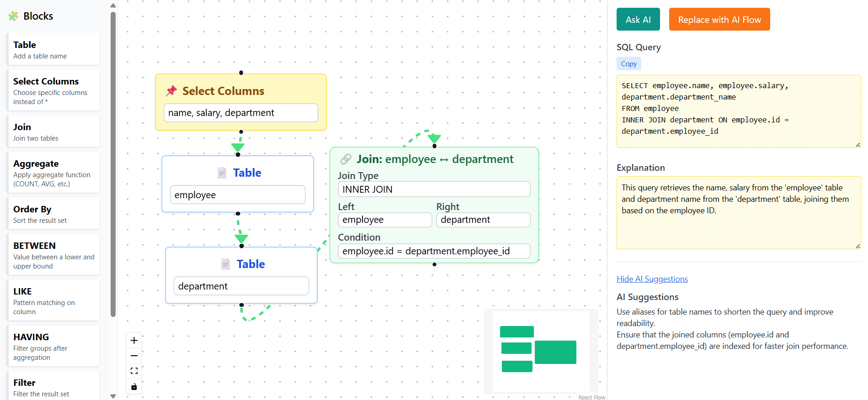Image resolution: width=868 pixels, height=400 pixels.
Task: Click the Ask AI button
Action: 638,19
